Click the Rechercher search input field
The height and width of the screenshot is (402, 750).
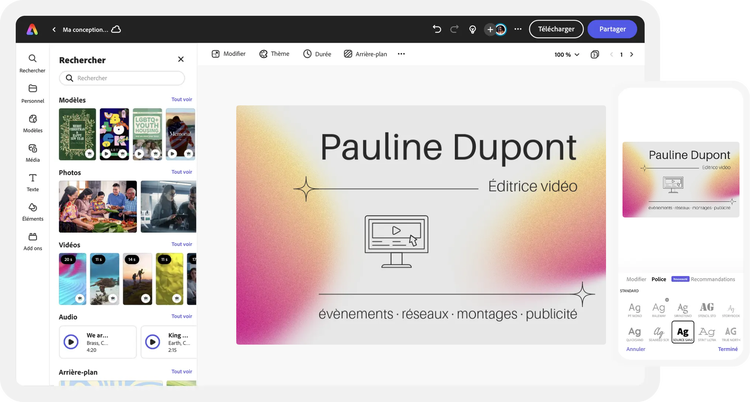click(x=122, y=78)
